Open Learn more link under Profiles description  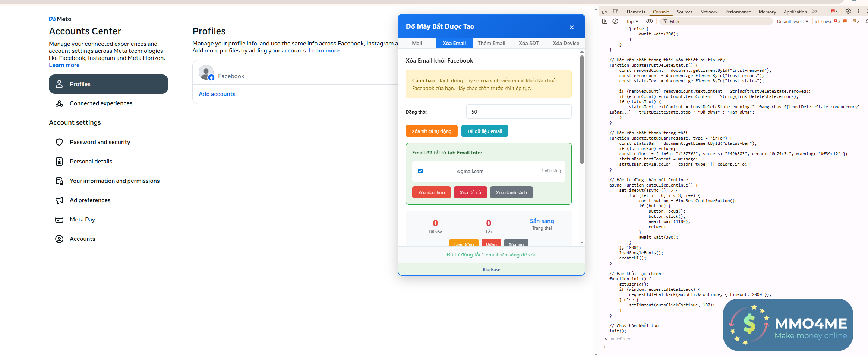pyautogui.click(x=324, y=51)
